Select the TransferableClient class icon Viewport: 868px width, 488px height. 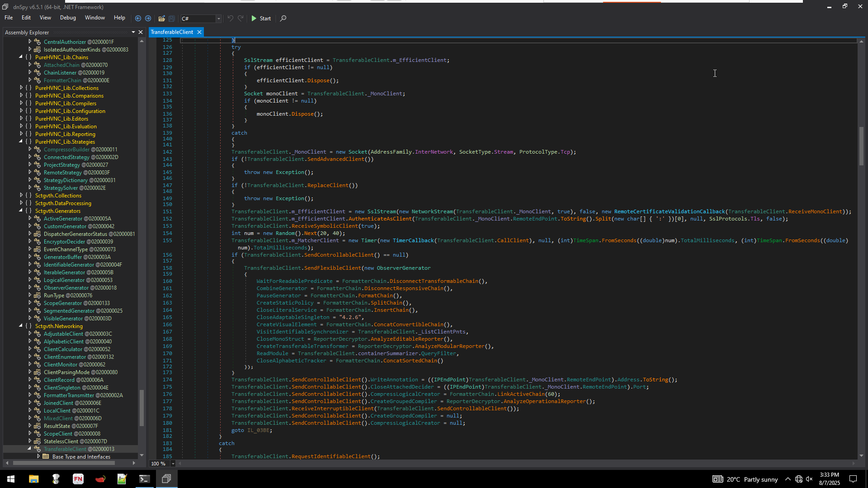[37, 449]
